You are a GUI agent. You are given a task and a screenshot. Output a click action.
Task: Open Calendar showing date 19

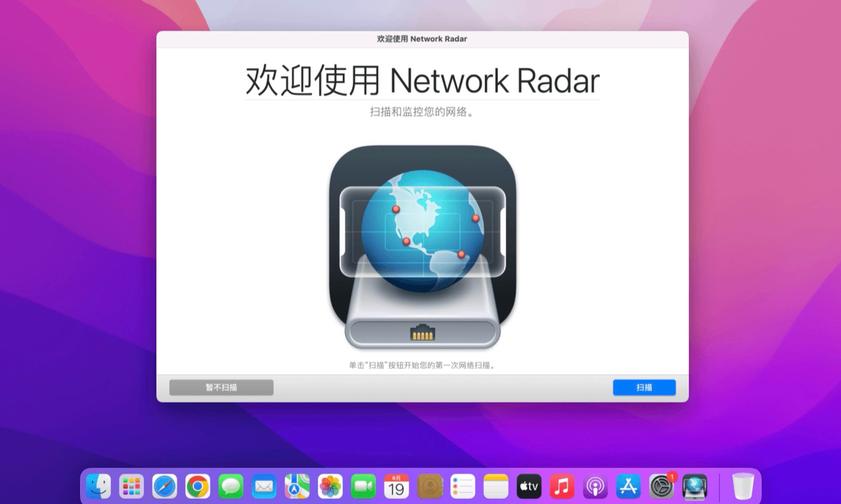396,486
